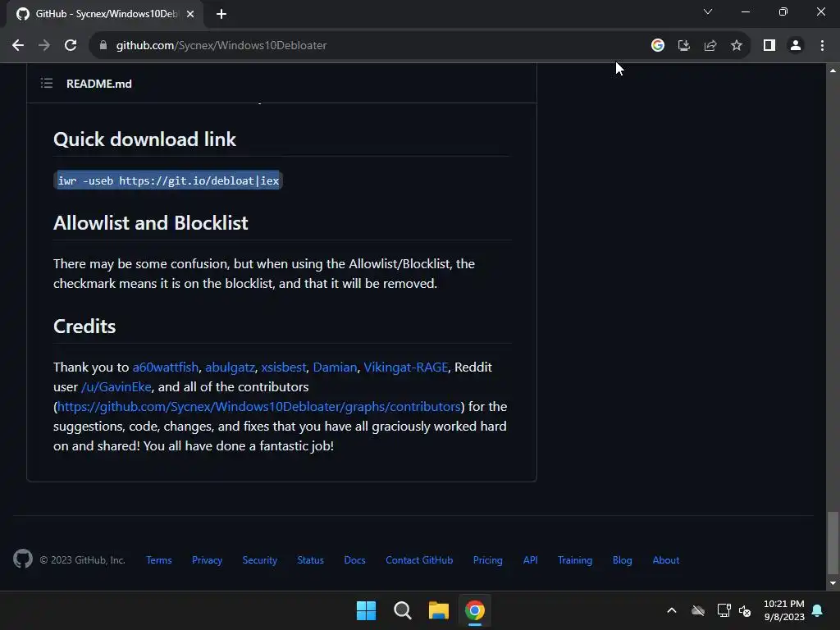Share this page via the share icon
This screenshot has width=840, height=630.
tap(710, 46)
